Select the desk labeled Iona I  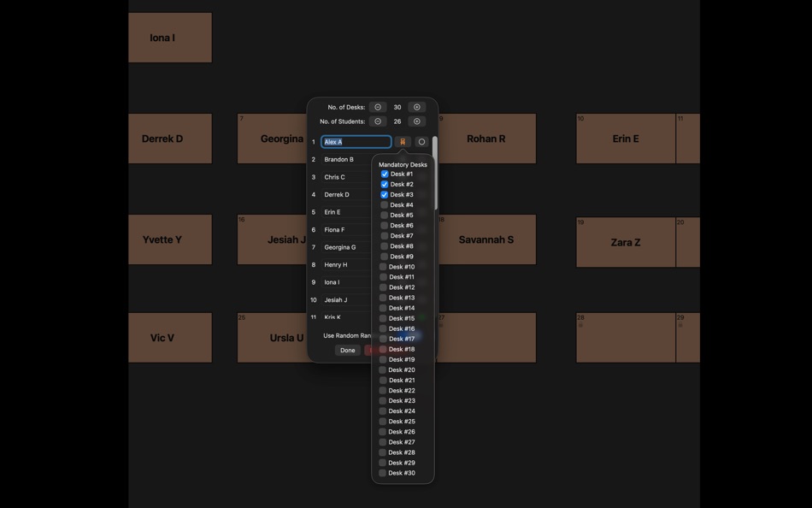tap(169, 36)
